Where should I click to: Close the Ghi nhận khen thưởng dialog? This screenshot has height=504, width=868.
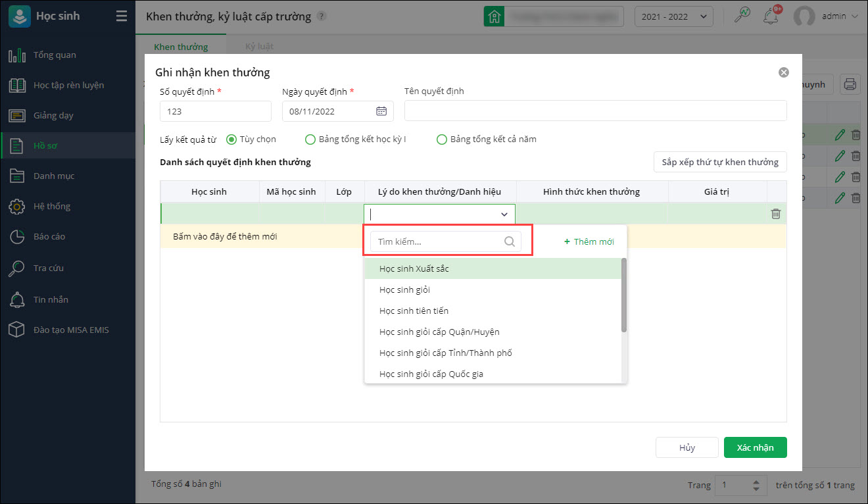point(783,72)
